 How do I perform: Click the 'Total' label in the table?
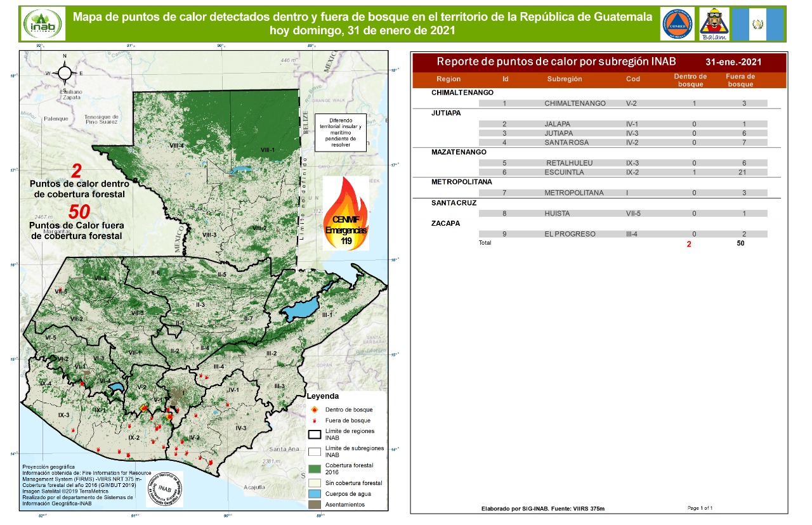pos(485,243)
